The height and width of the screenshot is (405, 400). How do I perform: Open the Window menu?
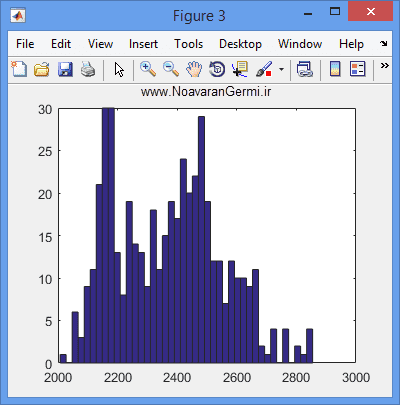click(x=300, y=44)
